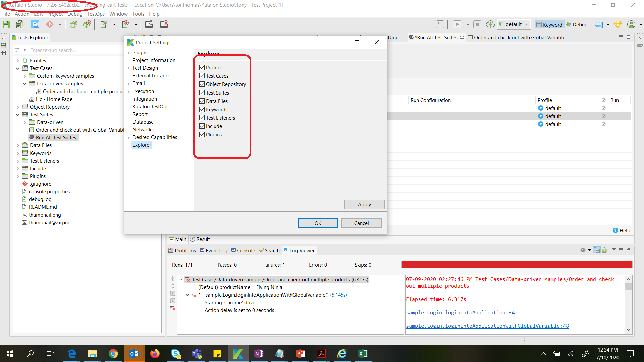This screenshot has width=644, height=362.
Task: Click the upload to TestOps cloud icon
Action: pos(490,24)
